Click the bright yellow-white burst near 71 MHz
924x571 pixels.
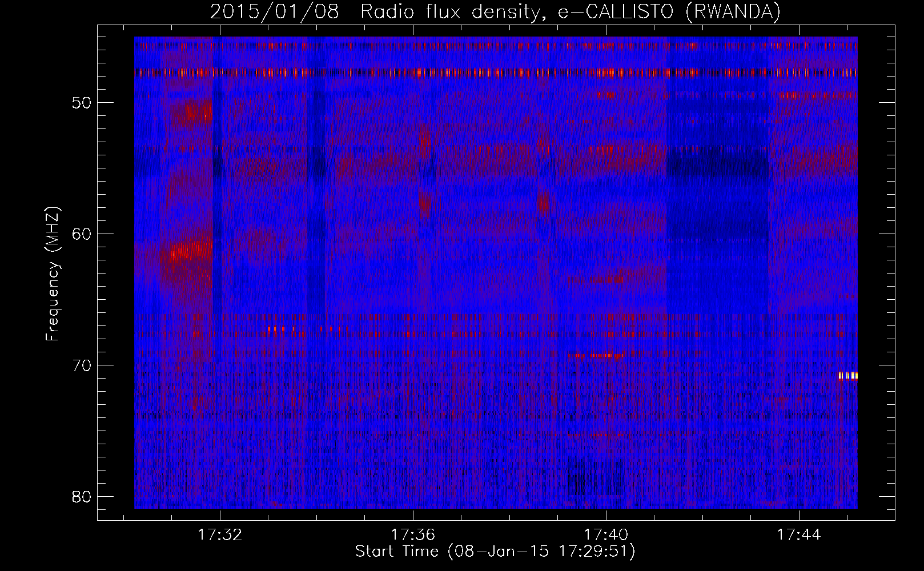point(848,376)
